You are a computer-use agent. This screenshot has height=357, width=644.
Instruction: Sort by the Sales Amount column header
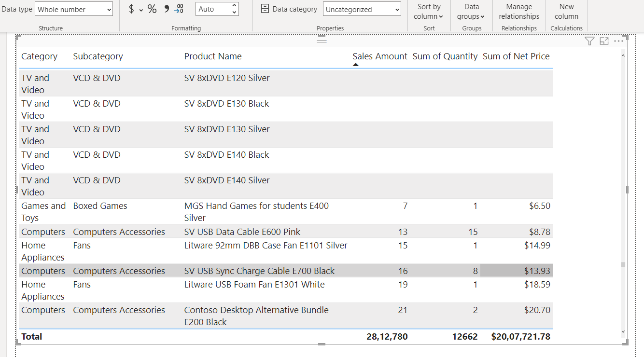(380, 56)
